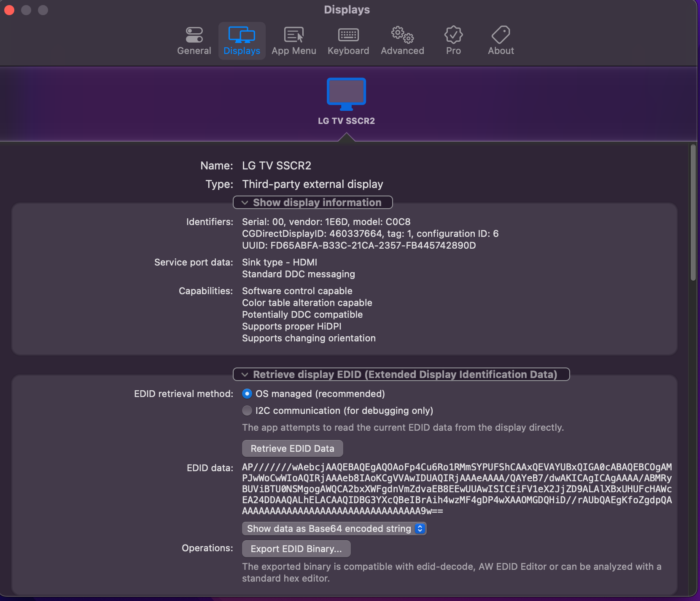Click 'Supports changing orientation' text
Viewport: 700px width, 601px height.
pos(309,338)
